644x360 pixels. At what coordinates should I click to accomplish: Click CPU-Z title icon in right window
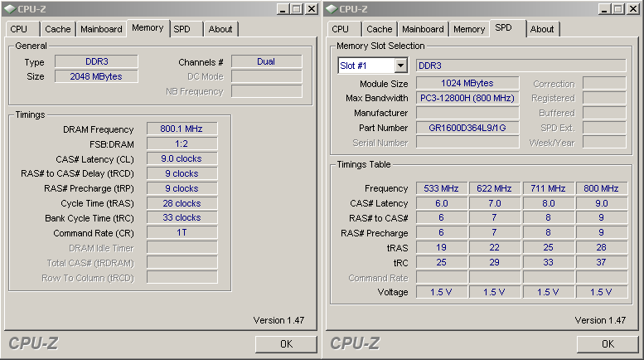tap(332, 9)
